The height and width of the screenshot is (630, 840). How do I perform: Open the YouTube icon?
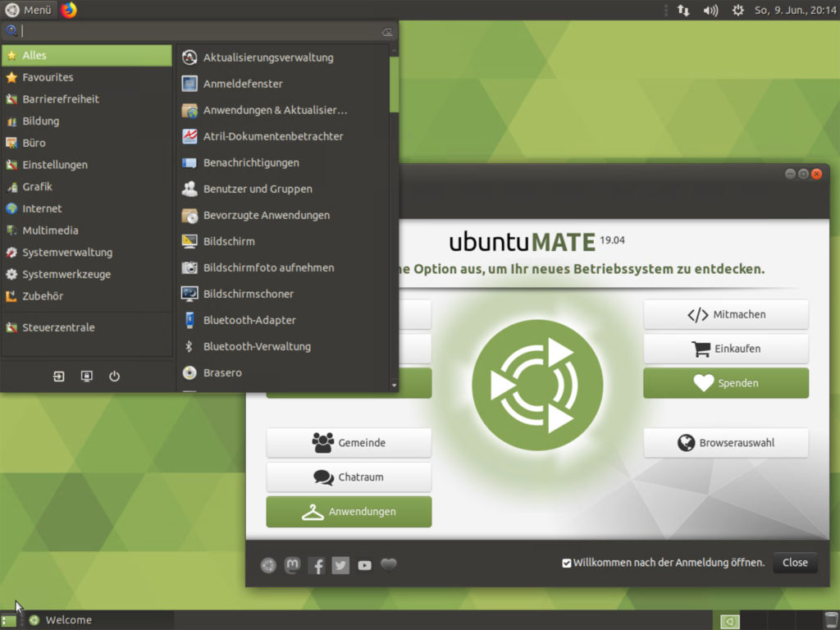[364, 565]
